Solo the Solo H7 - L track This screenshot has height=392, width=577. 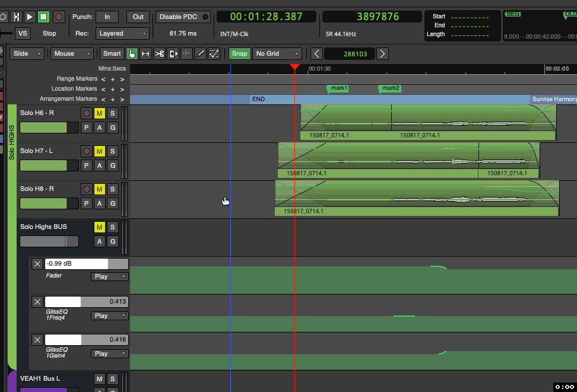pyautogui.click(x=112, y=151)
